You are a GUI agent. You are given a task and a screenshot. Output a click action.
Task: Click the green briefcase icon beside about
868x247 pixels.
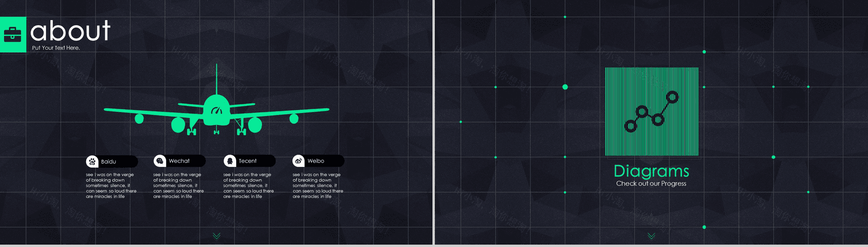click(13, 34)
